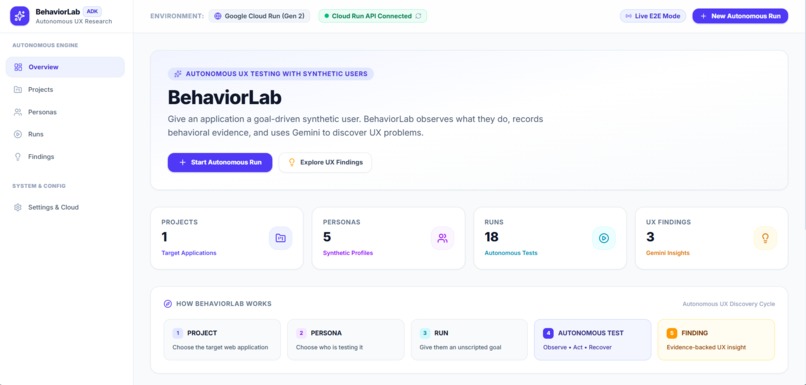The height and width of the screenshot is (385, 806).
Task: Click the compass icon beside How BehaviorLab Works
Action: tap(168, 304)
